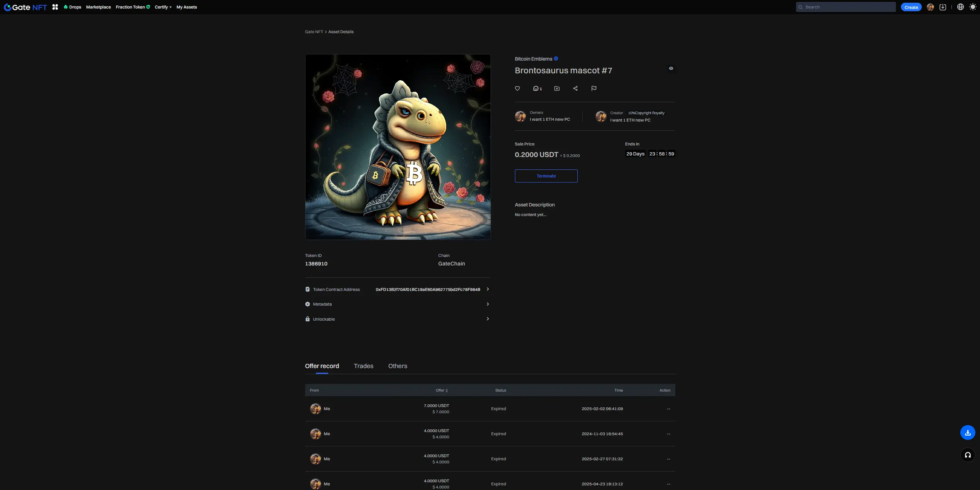The width and height of the screenshot is (980, 490).
Task: Add asset to collection folder icon
Action: (x=557, y=88)
